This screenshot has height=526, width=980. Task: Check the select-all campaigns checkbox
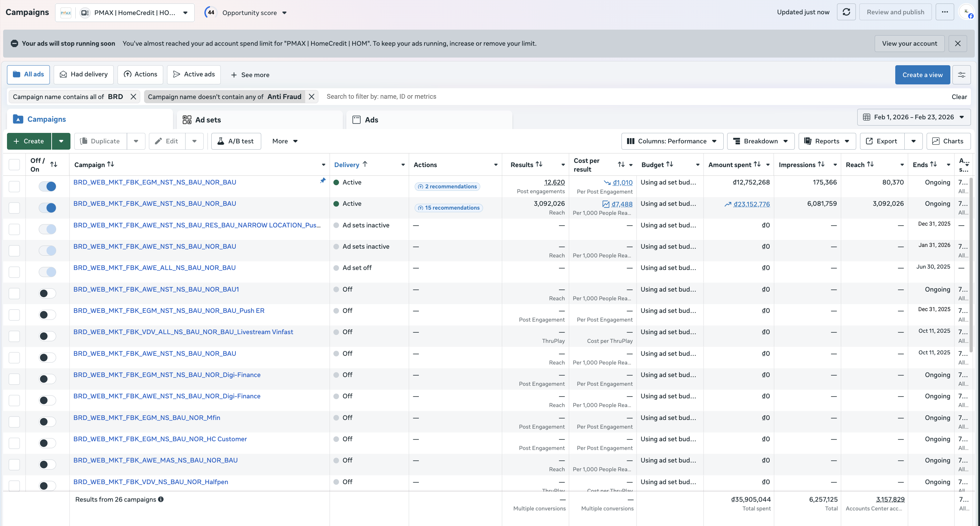tap(14, 164)
